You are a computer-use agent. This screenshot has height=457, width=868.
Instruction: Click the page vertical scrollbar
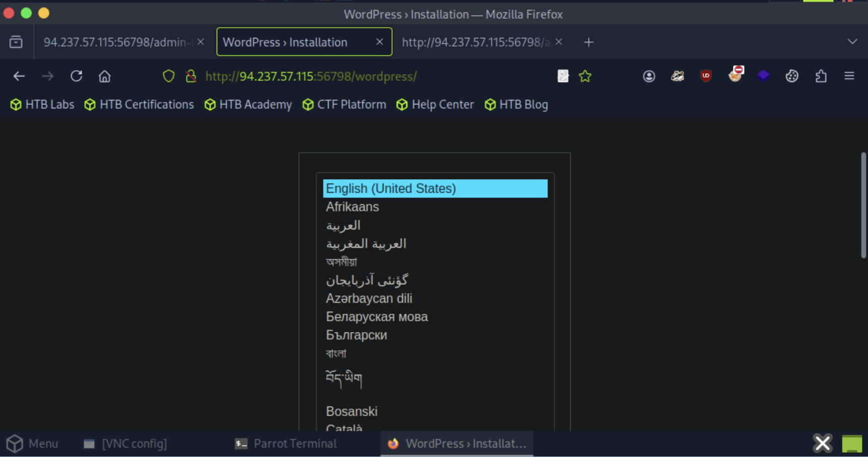coord(863,205)
